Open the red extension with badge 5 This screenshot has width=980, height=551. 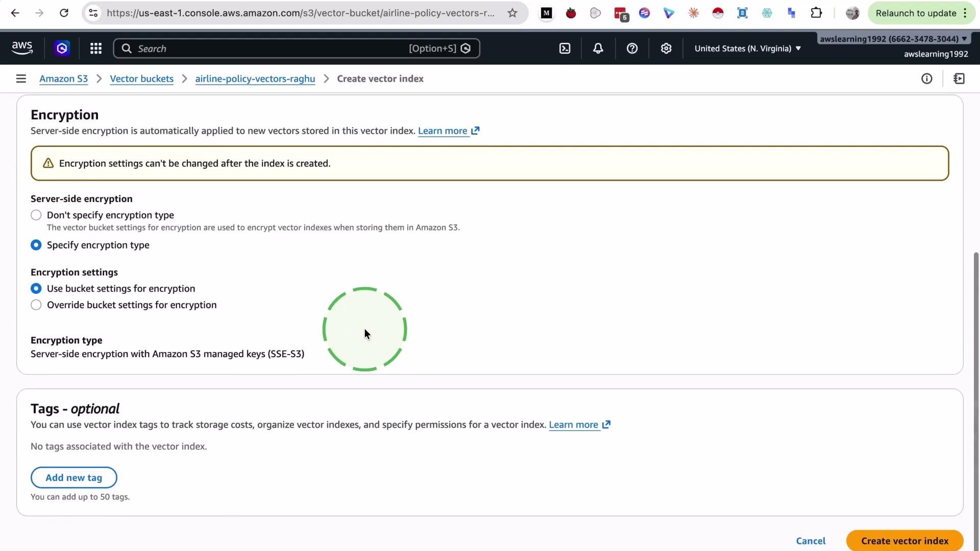click(x=621, y=14)
